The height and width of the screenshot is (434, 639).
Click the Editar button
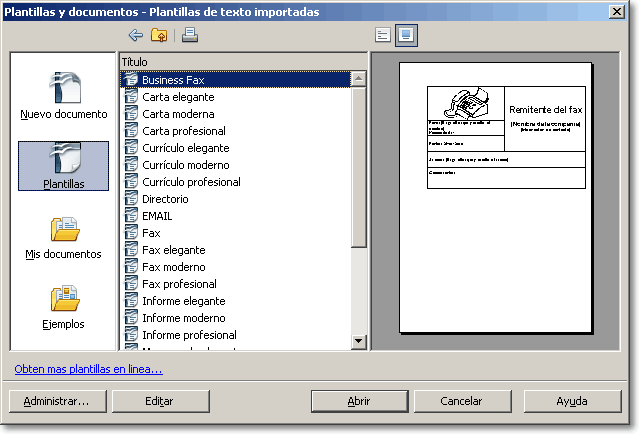[161, 401]
